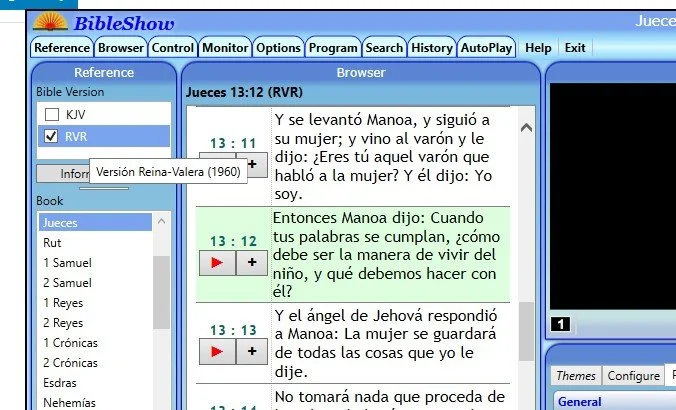Select Rut in the Book list

point(95,243)
